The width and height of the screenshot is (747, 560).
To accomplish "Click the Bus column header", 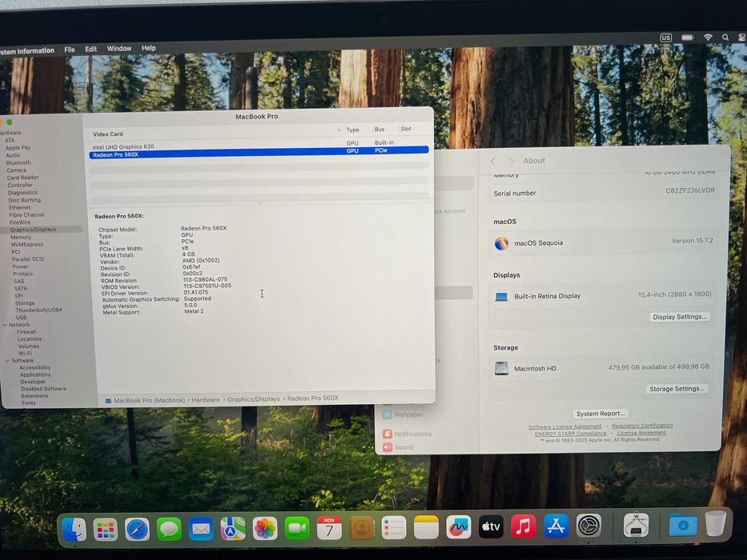I will 380,130.
